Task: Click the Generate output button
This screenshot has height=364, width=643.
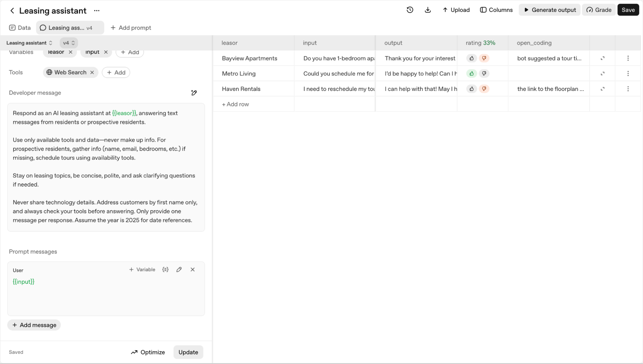Action: pos(550,10)
